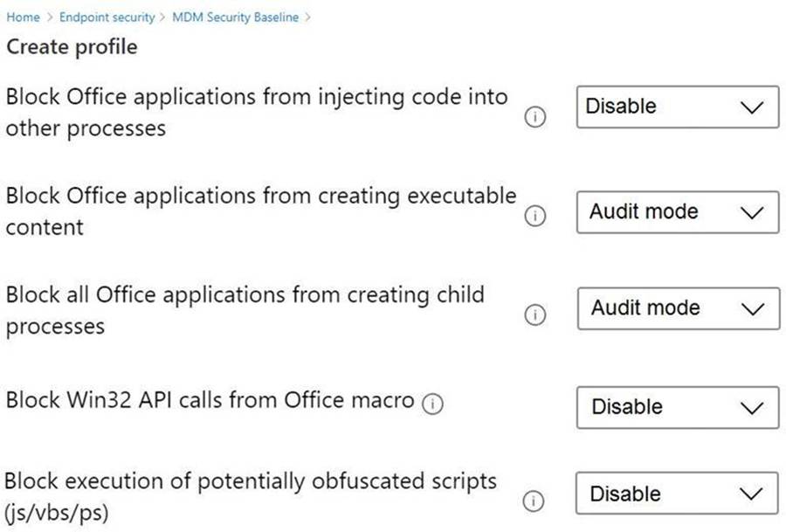786x532 pixels.
Task: Navigate to Endpoint security breadcrumb
Action: (x=107, y=17)
